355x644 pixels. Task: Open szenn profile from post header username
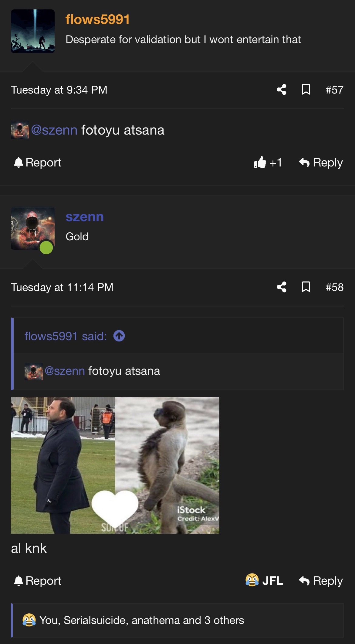tap(85, 217)
